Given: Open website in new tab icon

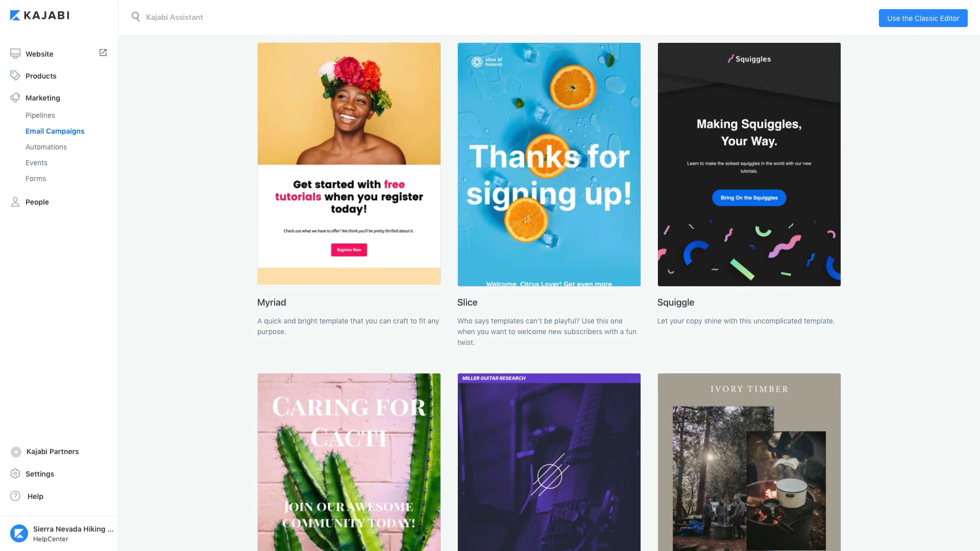Looking at the screenshot, I should coord(103,53).
